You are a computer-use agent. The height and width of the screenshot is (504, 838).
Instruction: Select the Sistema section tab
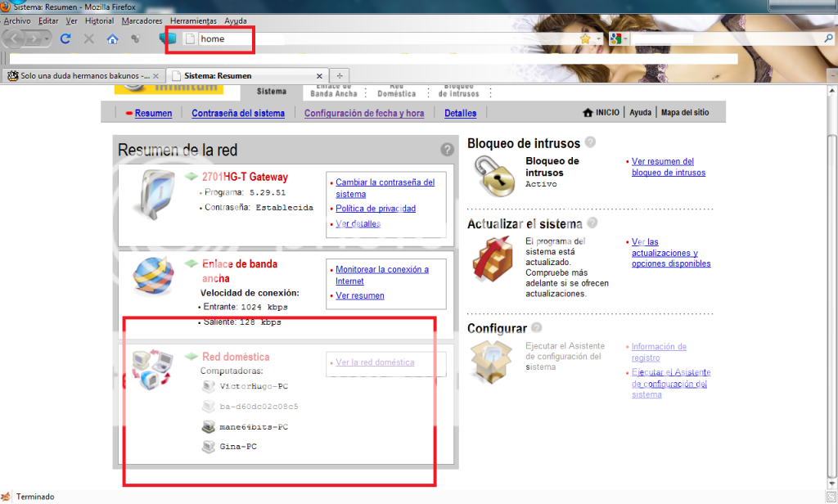coord(272,92)
